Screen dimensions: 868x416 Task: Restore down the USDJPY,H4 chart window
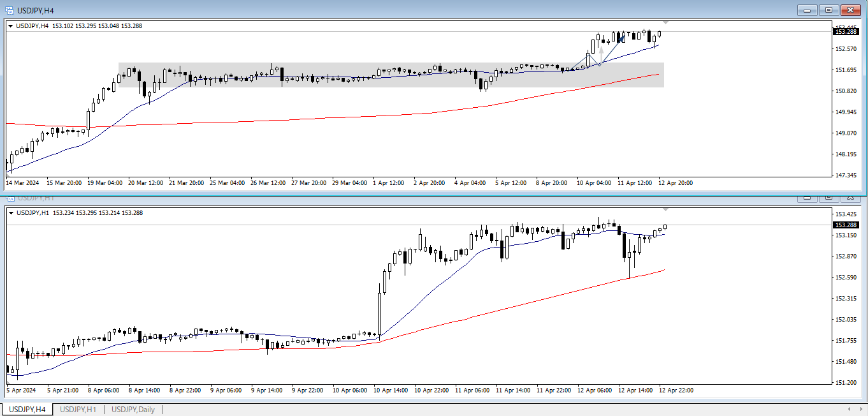(x=829, y=10)
